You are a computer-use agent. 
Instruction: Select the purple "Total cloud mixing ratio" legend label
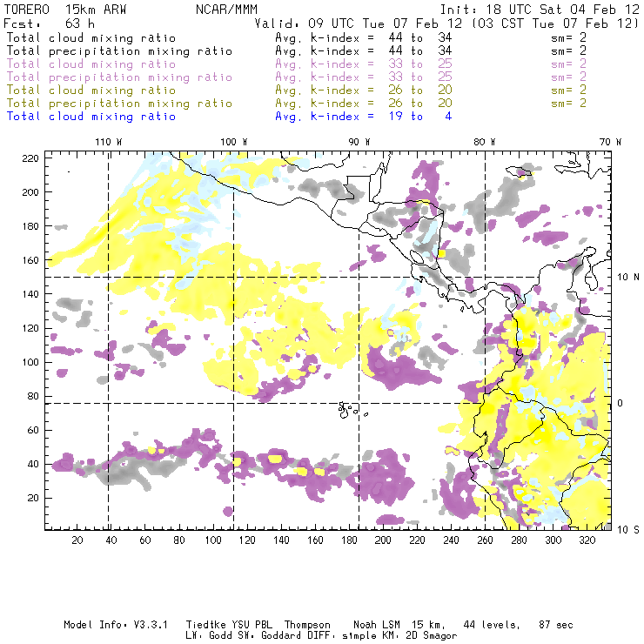tap(91, 64)
